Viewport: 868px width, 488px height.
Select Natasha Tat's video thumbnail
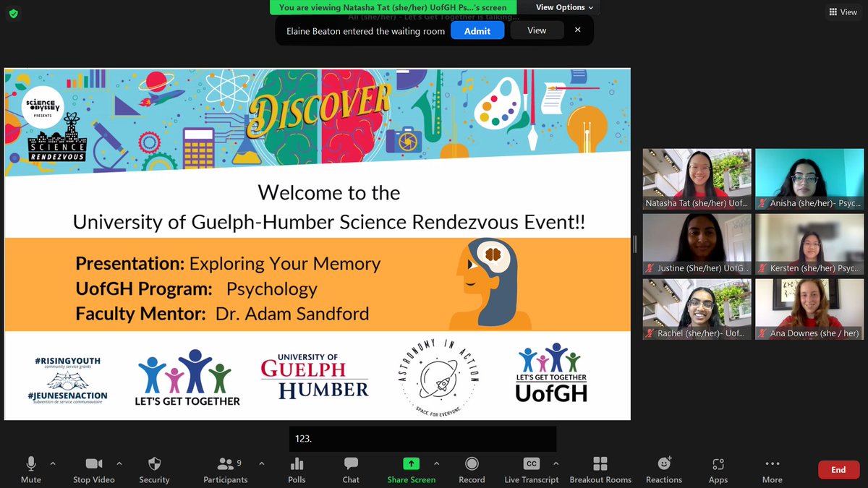(x=697, y=178)
